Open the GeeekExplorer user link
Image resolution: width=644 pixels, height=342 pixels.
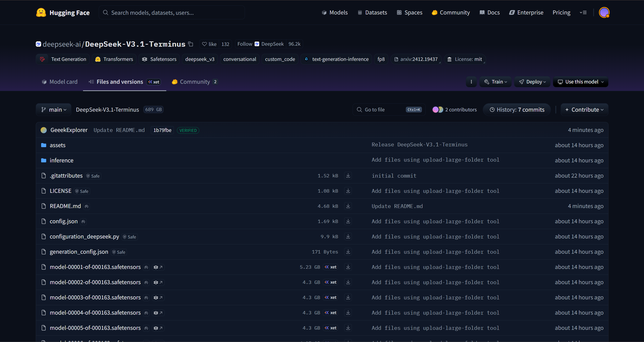click(69, 130)
